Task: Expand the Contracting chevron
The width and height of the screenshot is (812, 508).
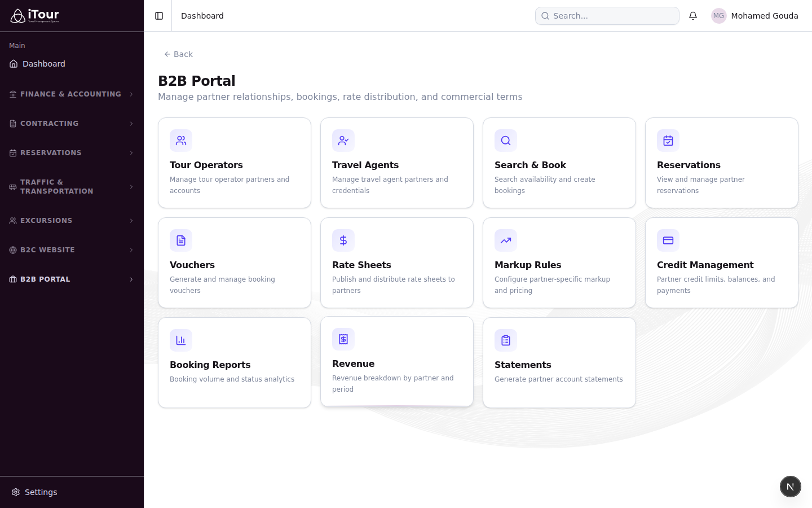Action: point(131,124)
